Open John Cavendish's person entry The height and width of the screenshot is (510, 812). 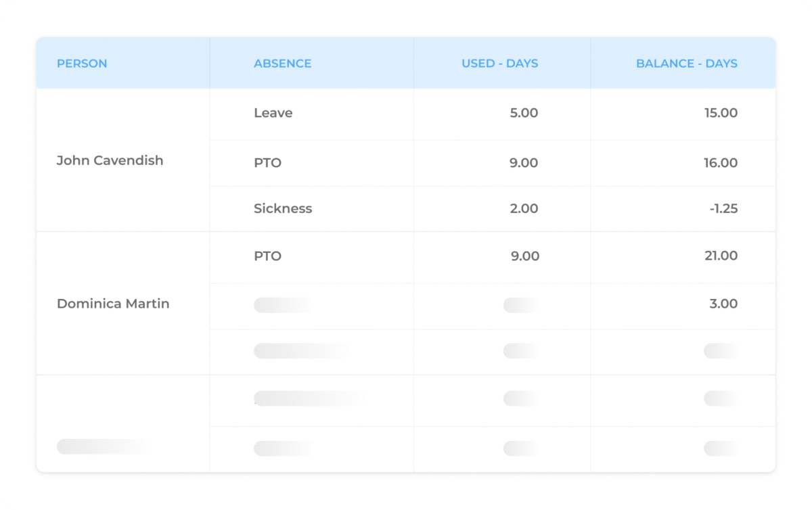[x=110, y=161]
